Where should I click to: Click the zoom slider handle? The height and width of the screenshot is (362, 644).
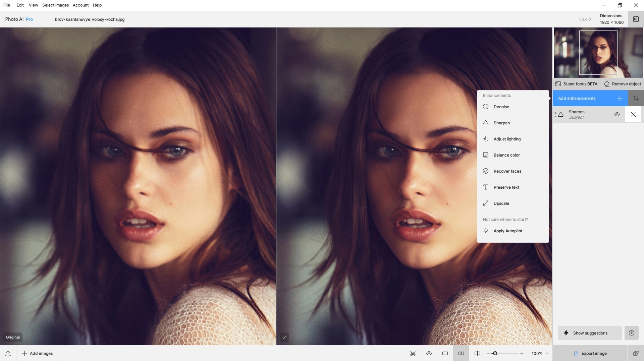495,353
